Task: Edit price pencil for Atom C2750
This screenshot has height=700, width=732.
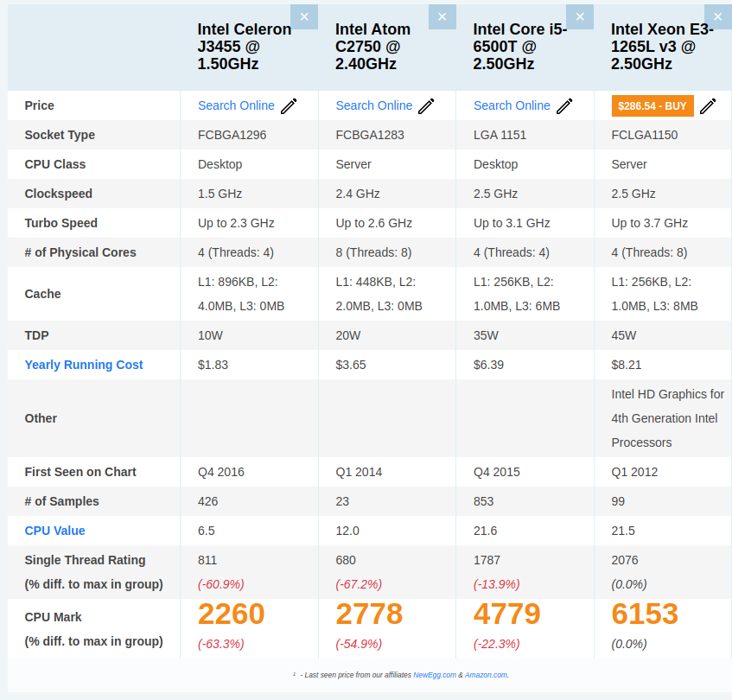Action: point(426,106)
